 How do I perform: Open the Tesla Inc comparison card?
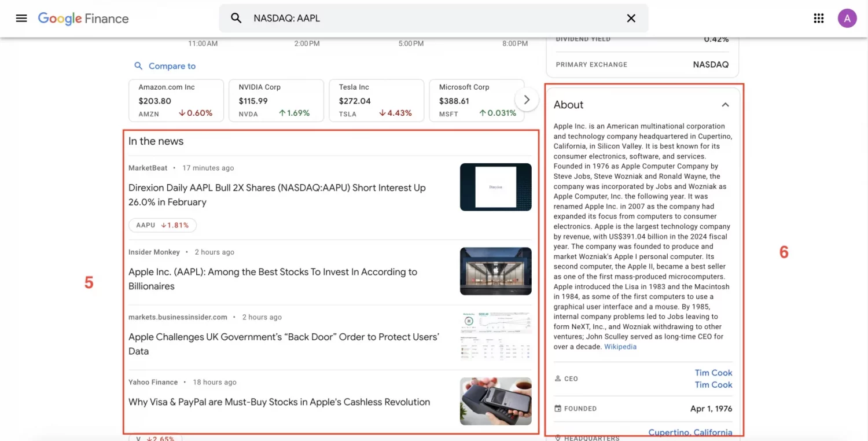click(x=376, y=101)
